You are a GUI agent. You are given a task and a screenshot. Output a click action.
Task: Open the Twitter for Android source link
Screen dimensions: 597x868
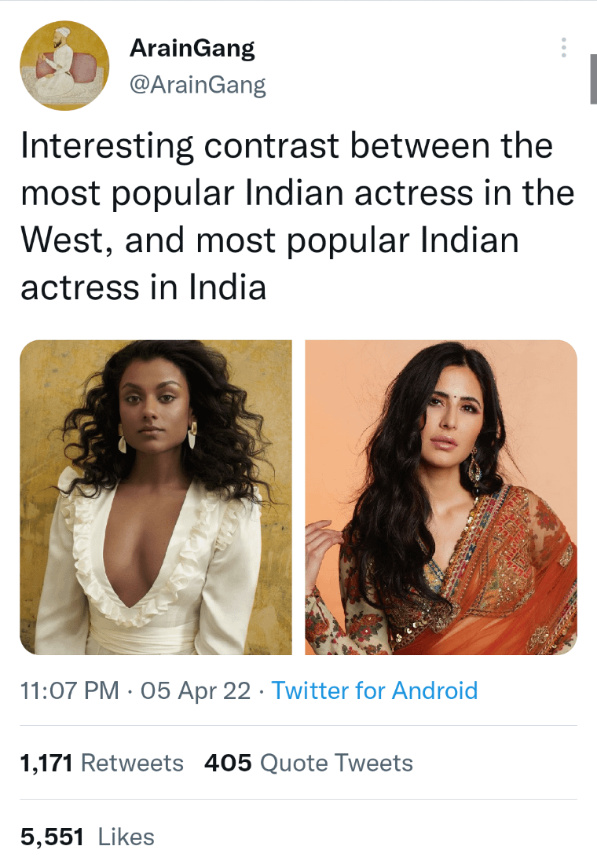(374, 690)
